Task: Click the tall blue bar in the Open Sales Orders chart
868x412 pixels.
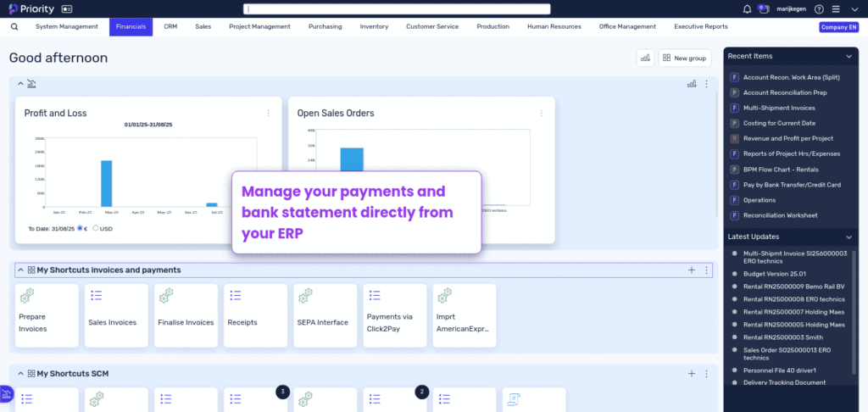Action: click(x=352, y=159)
